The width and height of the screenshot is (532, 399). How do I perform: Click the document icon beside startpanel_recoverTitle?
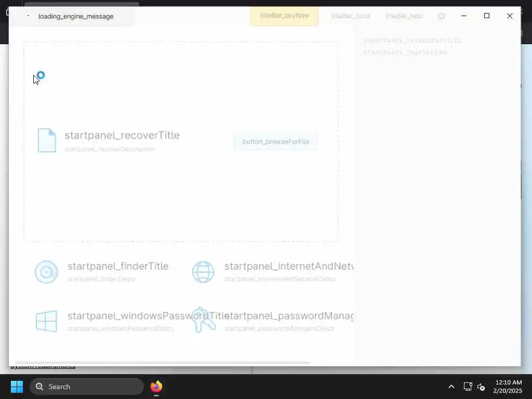47,140
